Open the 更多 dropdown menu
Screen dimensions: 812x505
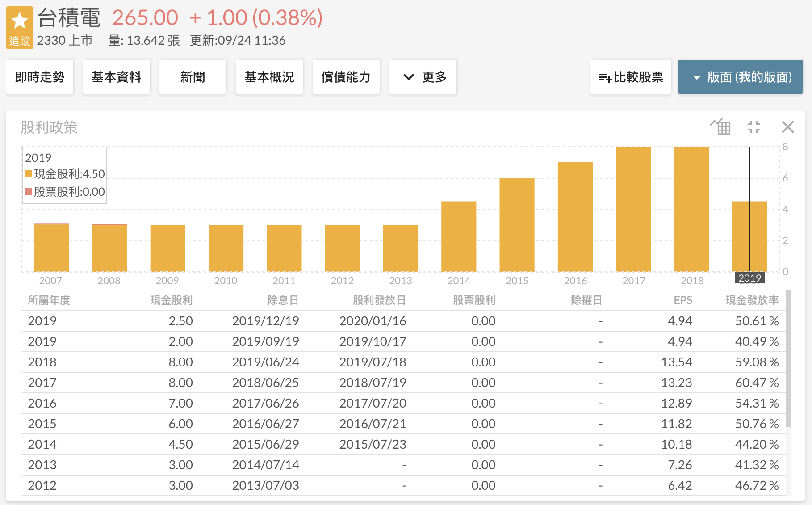point(423,77)
